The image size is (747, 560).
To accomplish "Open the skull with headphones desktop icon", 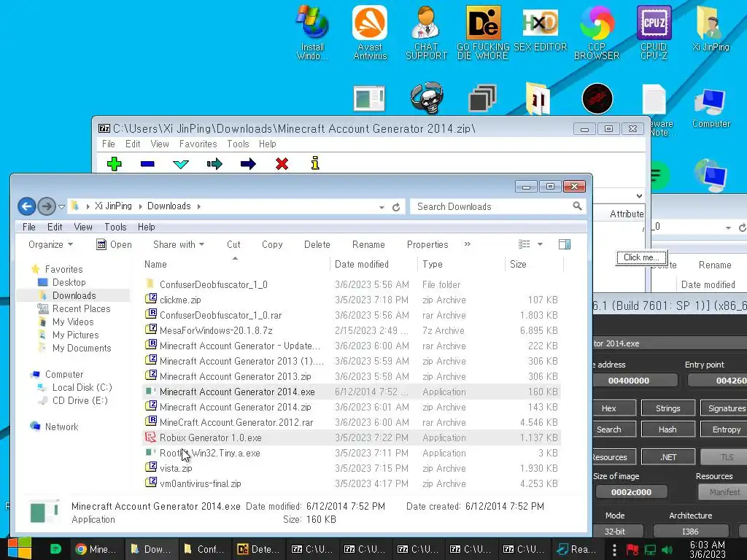I will [x=427, y=98].
